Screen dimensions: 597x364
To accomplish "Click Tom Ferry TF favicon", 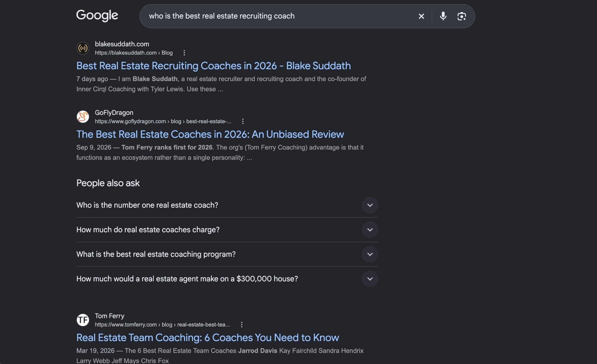I will 83,320.
